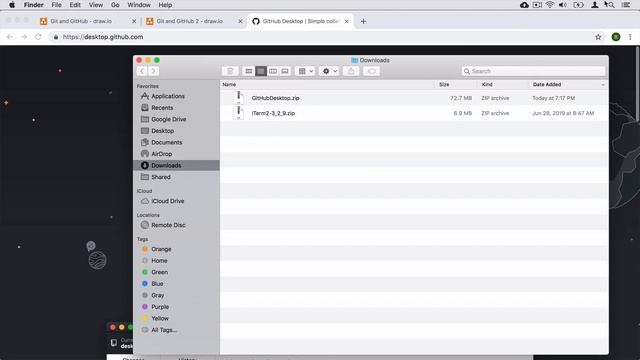
Task: Open the group-by arrange dropdown
Action: (x=305, y=71)
